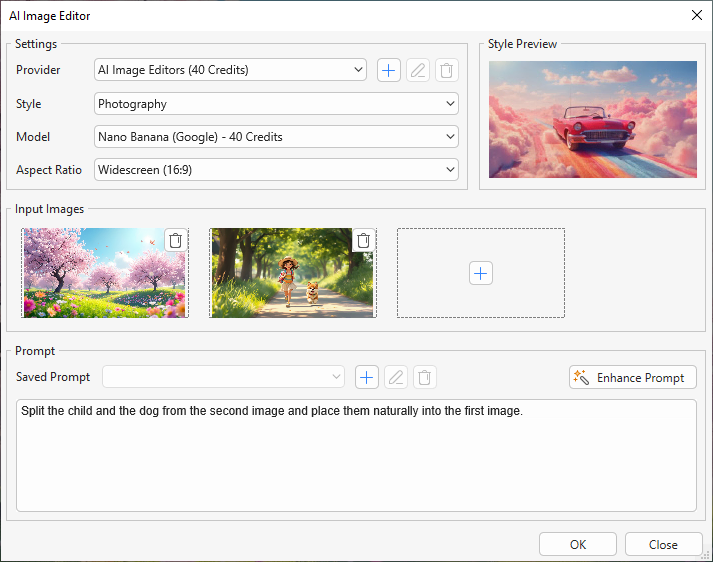Expand the Saved Prompt combo box

(x=223, y=377)
